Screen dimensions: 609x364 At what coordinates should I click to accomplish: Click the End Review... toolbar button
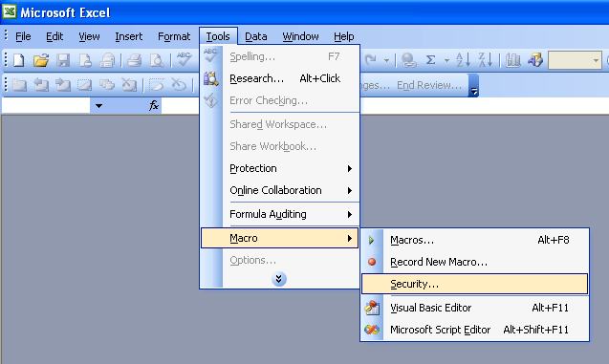point(429,85)
